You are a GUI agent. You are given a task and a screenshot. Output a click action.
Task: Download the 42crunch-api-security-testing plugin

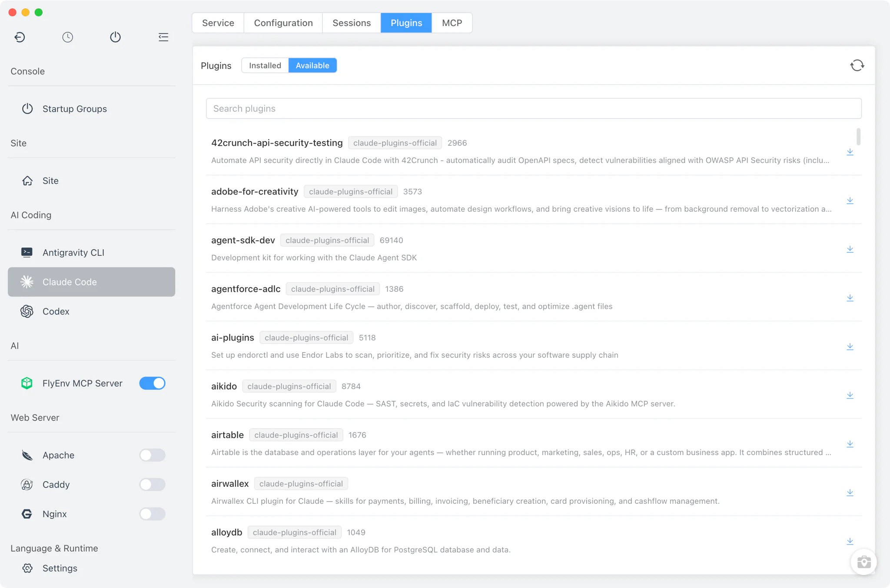tap(850, 152)
